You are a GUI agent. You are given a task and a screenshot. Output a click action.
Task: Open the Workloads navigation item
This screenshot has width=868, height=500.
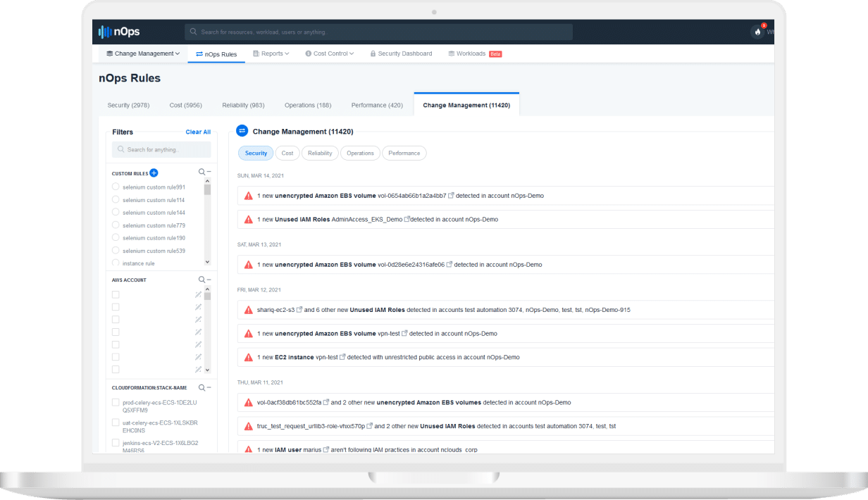475,54
